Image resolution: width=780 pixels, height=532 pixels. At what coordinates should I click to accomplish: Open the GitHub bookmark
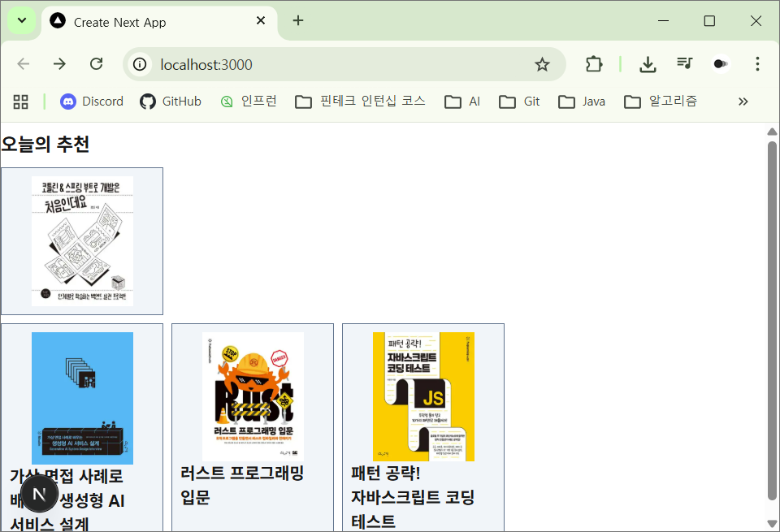click(171, 102)
